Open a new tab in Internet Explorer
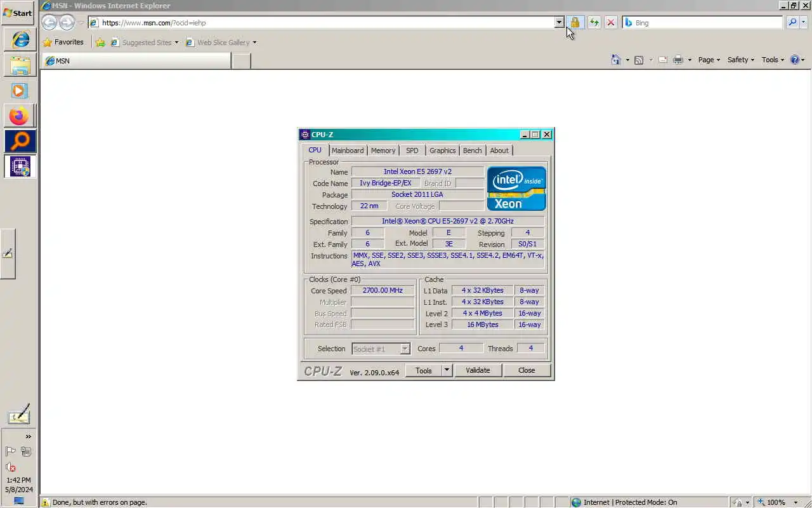The height and width of the screenshot is (508, 812). [241, 61]
